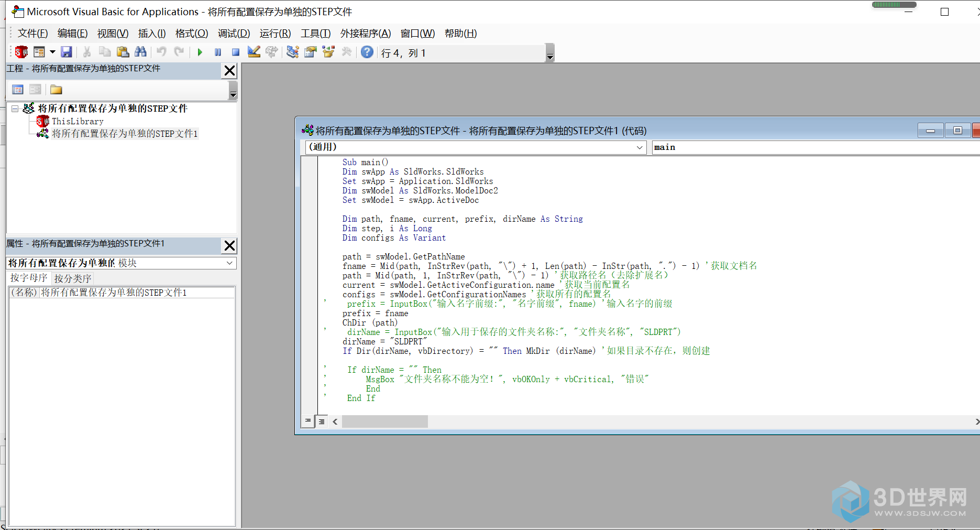Viewport: 980px width, 530px height.
Task: Click the Undo arrow icon
Action: click(161, 52)
